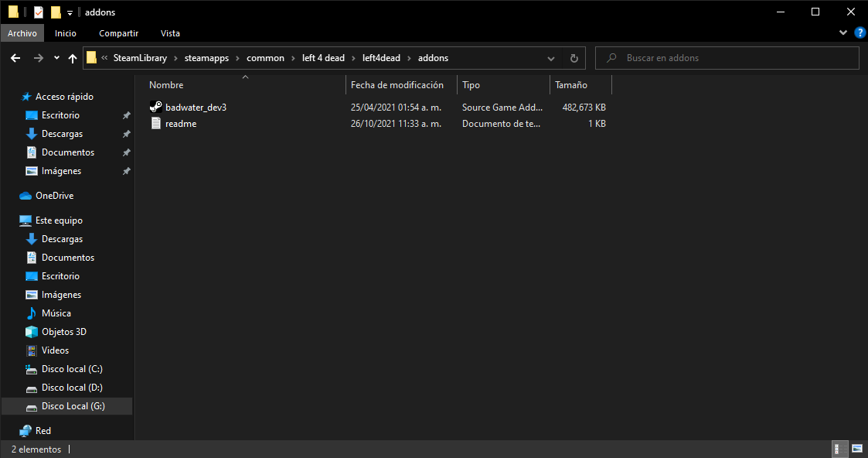The image size is (868, 458).
Task: Navigate to 'left 4 dead' breadcrumb
Action: click(323, 58)
